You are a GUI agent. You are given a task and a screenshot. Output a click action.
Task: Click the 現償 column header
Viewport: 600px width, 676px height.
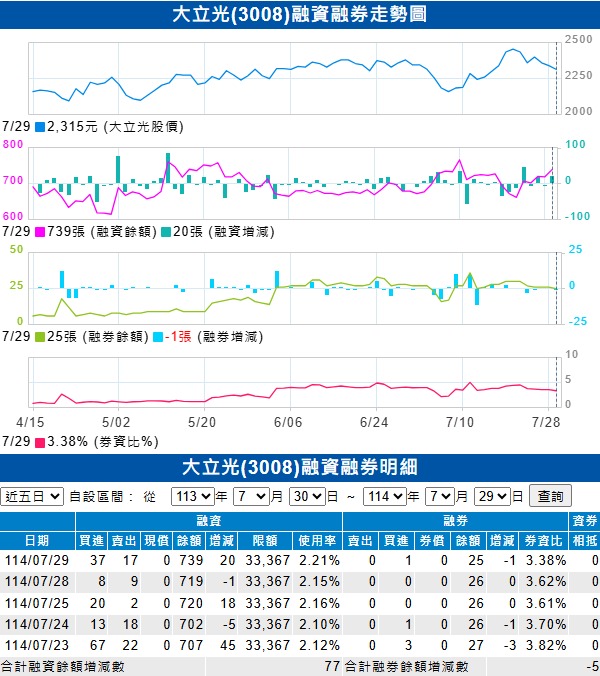(156, 541)
